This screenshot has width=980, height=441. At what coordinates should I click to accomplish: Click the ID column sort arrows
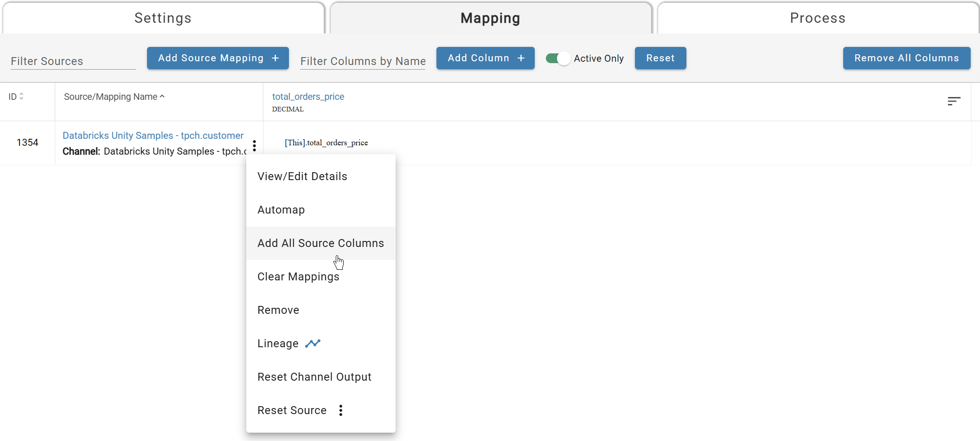[x=22, y=96]
